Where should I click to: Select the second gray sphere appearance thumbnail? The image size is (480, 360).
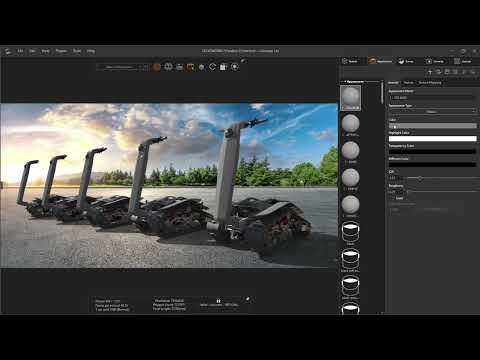350,124
